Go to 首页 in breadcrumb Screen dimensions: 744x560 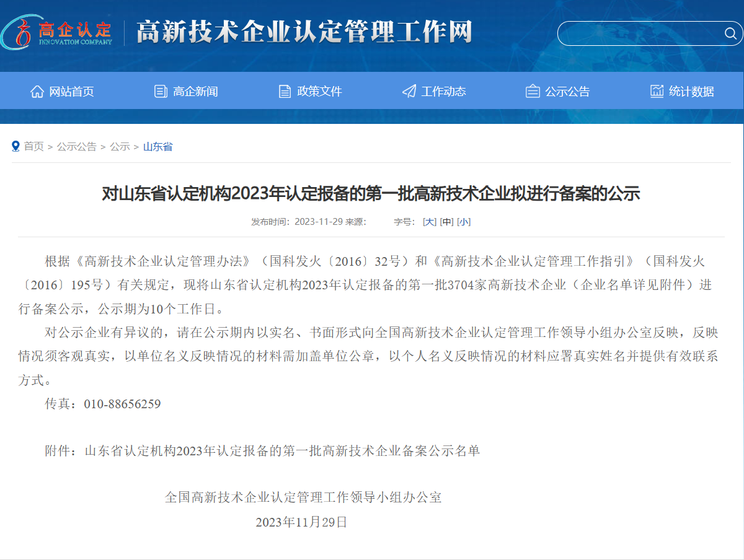33,147
